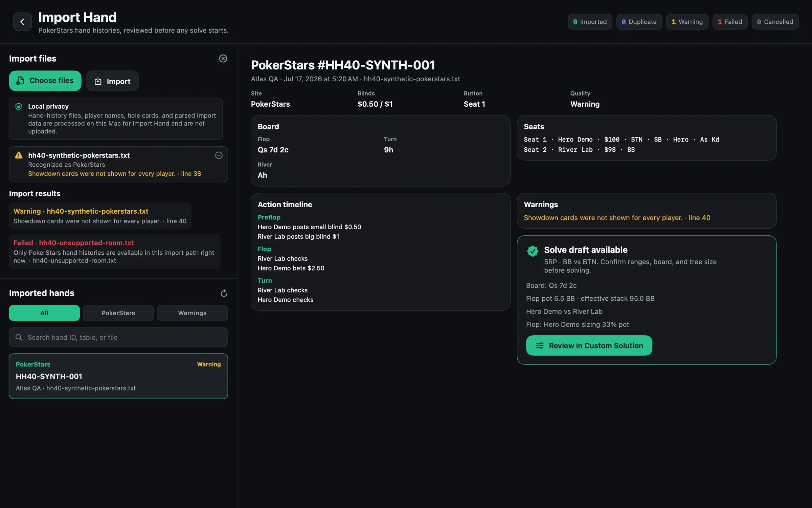Screen dimensions: 812x508
Task: Click warning triangle icon beside hh40-synthetic-pokerstars.txt
Action: (x=19, y=155)
